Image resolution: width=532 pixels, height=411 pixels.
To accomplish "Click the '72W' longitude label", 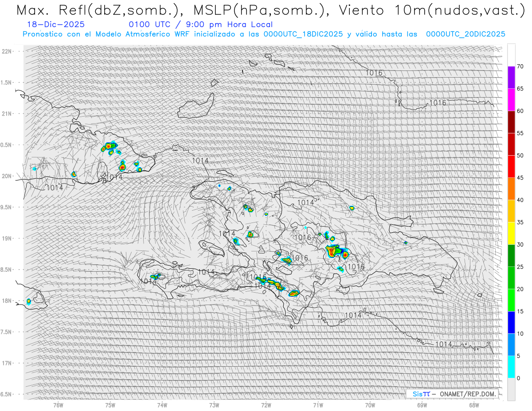I will click(266, 405).
